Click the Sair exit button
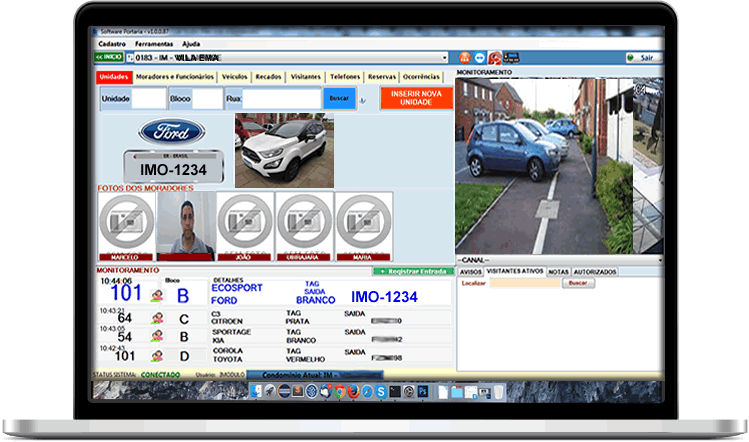 tap(644, 58)
